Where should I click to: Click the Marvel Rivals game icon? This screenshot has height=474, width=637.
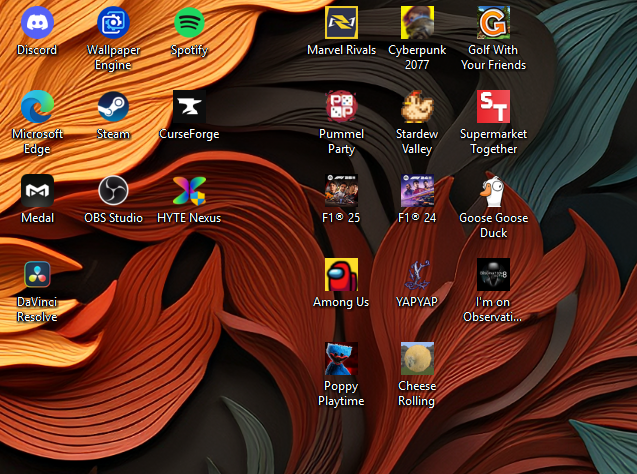pos(341,23)
